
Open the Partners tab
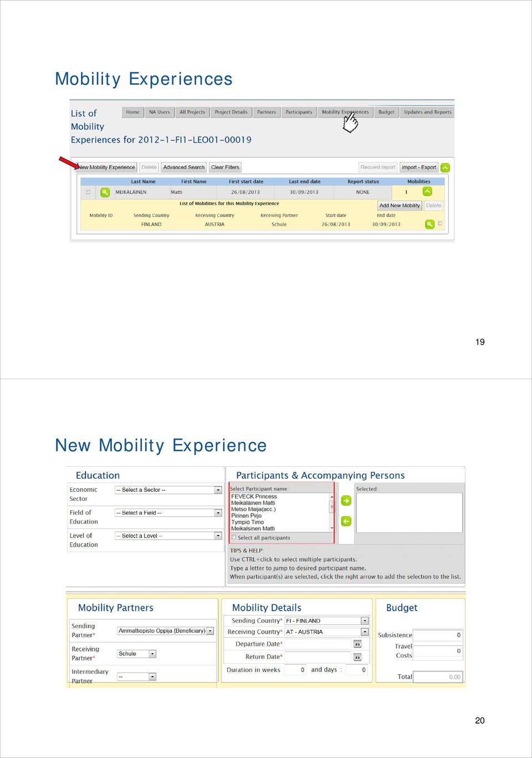[x=267, y=112]
